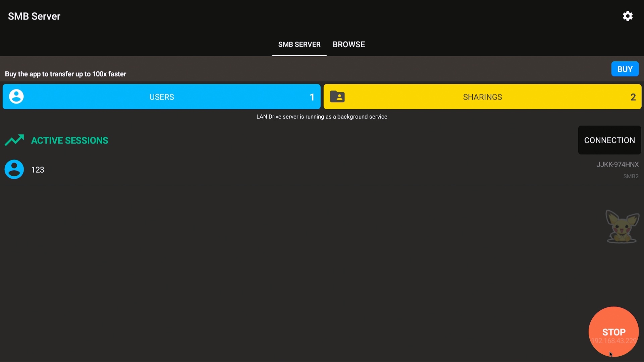Click the user avatar icon in USERS
644x362 pixels.
[x=16, y=97]
